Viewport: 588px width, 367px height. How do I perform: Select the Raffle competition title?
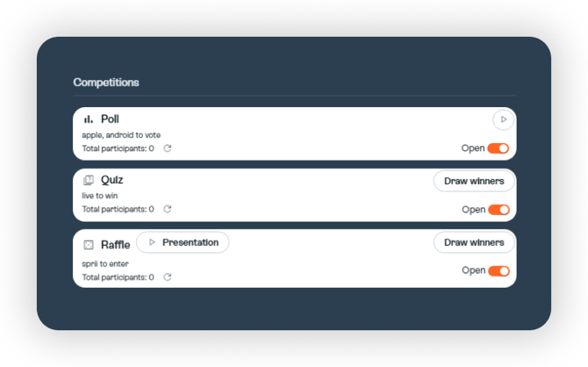click(x=115, y=245)
